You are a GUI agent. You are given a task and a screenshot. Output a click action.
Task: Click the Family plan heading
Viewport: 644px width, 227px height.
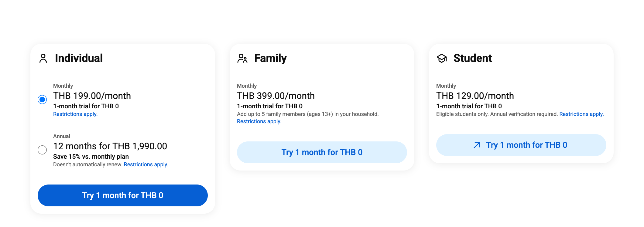(x=270, y=58)
